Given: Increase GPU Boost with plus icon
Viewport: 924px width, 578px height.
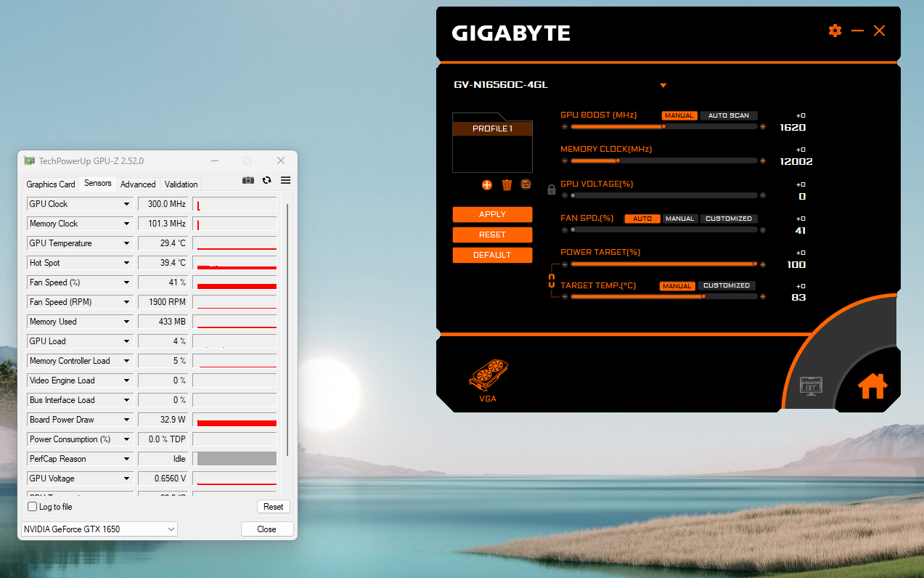Looking at the screenshot, I should (763, 127).
